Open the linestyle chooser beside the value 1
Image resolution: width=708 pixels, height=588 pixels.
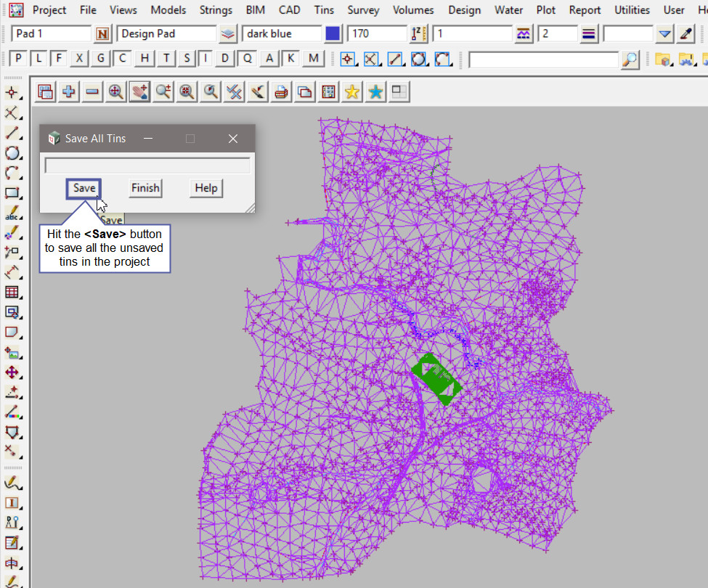(524, 34)
